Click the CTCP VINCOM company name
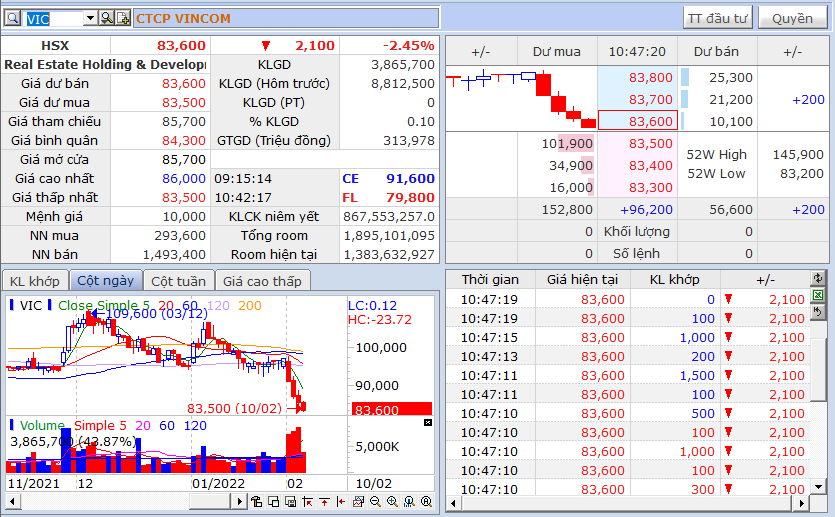Image resolution: width=835 pixels, height=517 pixels. (183, 19)
